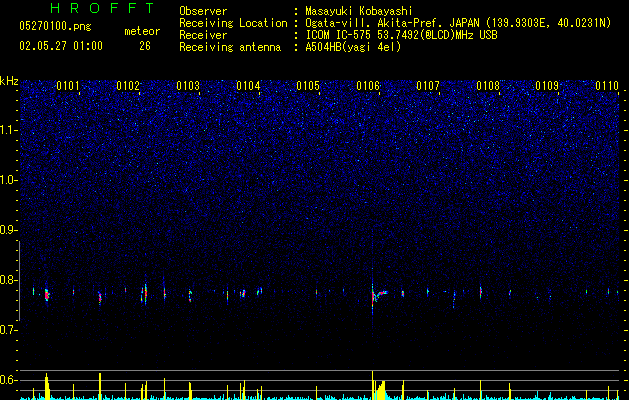Viewport: 629px width, 400px height.
Task: Click the 0102 time marker
Action: point(128,86)
